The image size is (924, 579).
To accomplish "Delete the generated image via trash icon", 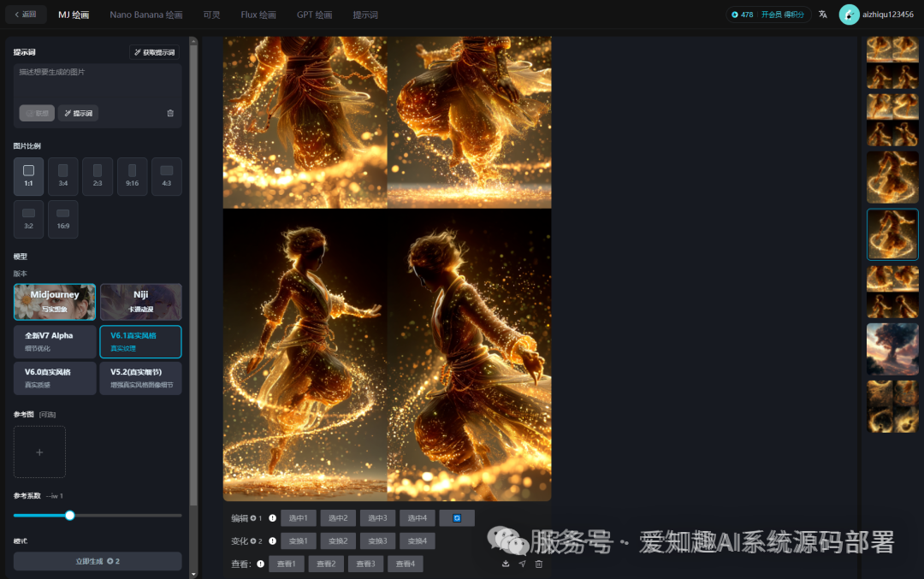I will [538, 564].
